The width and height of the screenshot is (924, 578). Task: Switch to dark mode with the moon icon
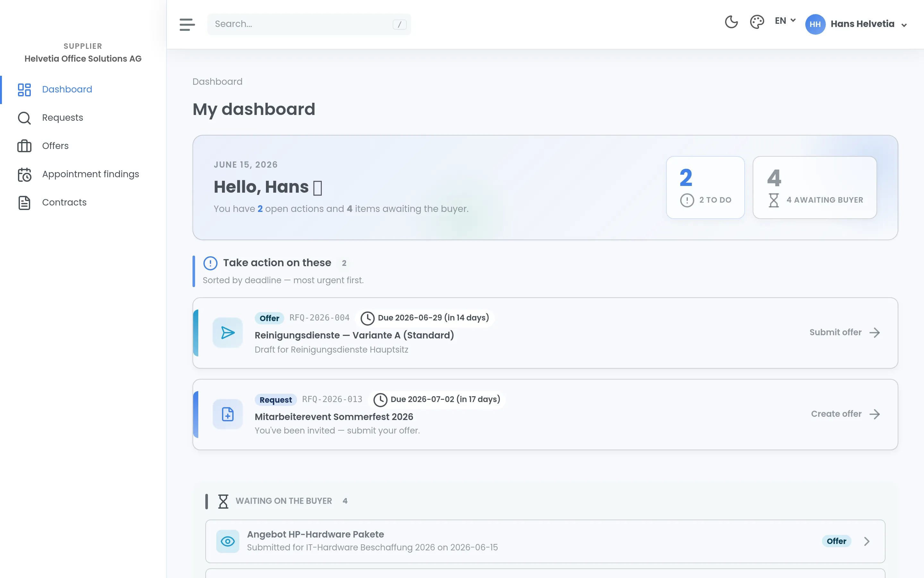pyautogui.click(x=731, y=22)
